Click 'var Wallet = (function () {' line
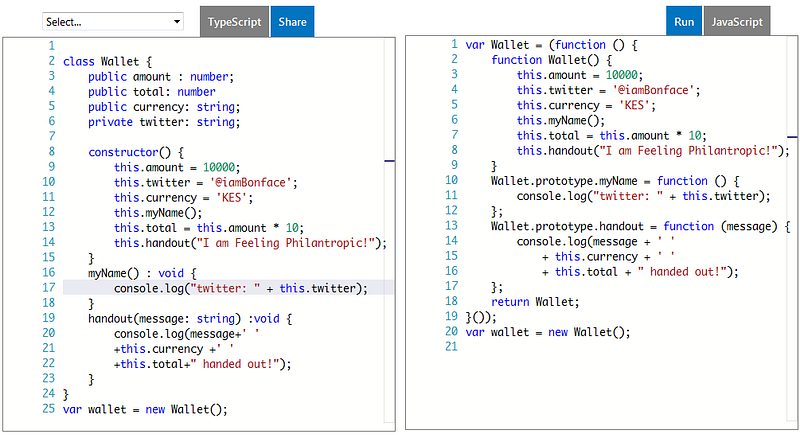The height and width of the screenshot is (435, 800). pos(551,45)
